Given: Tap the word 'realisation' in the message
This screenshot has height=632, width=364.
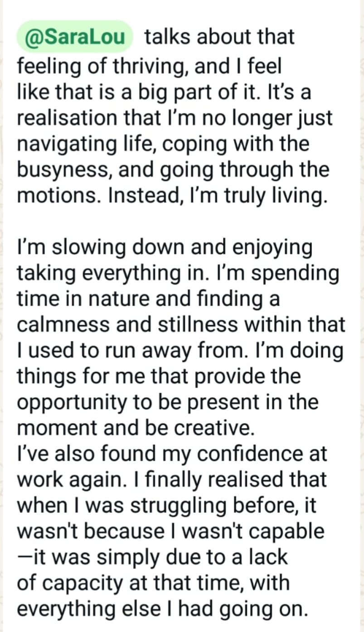Looking at the screenshot, I should coord(67,118).
